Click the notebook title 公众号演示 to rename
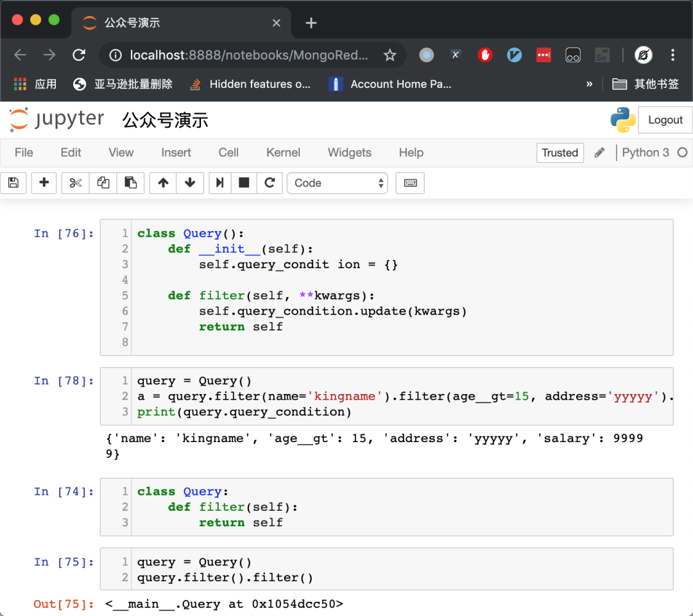The image size is (693, 616). click(165, 120)
